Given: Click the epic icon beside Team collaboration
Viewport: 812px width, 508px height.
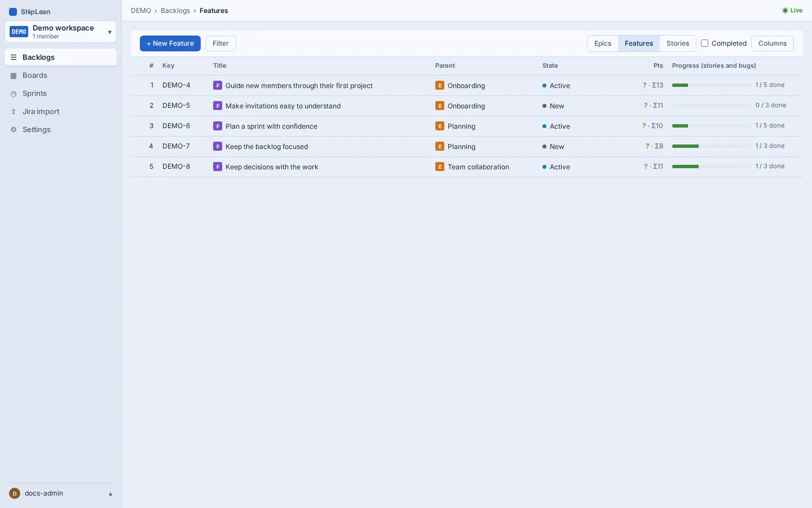Looking at the screenshot, I should pos(440,167).
